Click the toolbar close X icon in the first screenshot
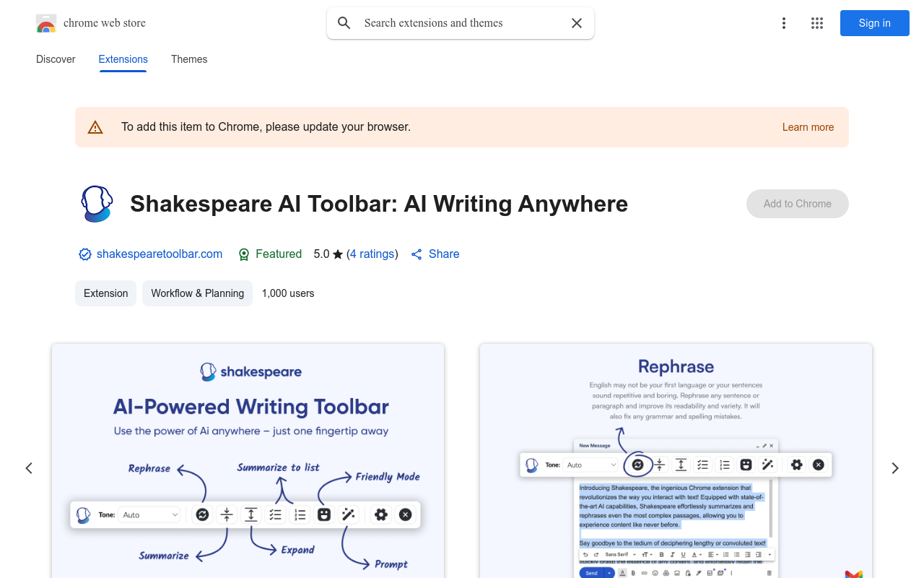The height and width of the screenshot is (578, 924). click(x=406, y=515)
